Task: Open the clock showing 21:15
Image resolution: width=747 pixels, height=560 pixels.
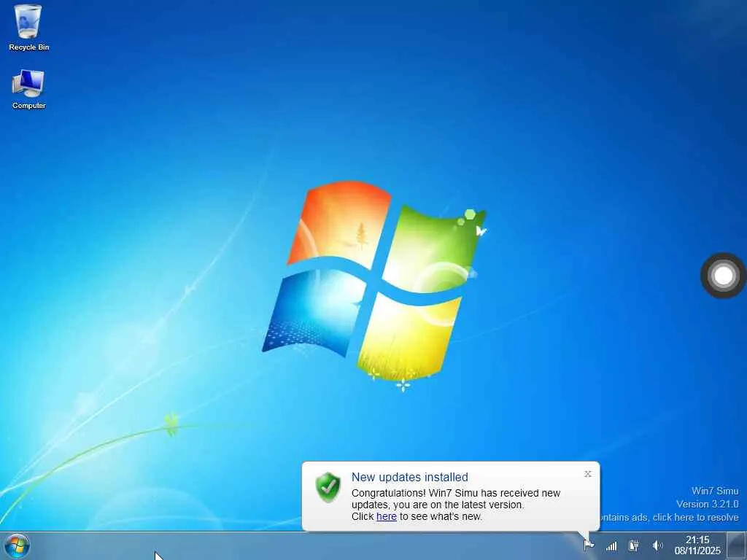Action: [697, 545]
